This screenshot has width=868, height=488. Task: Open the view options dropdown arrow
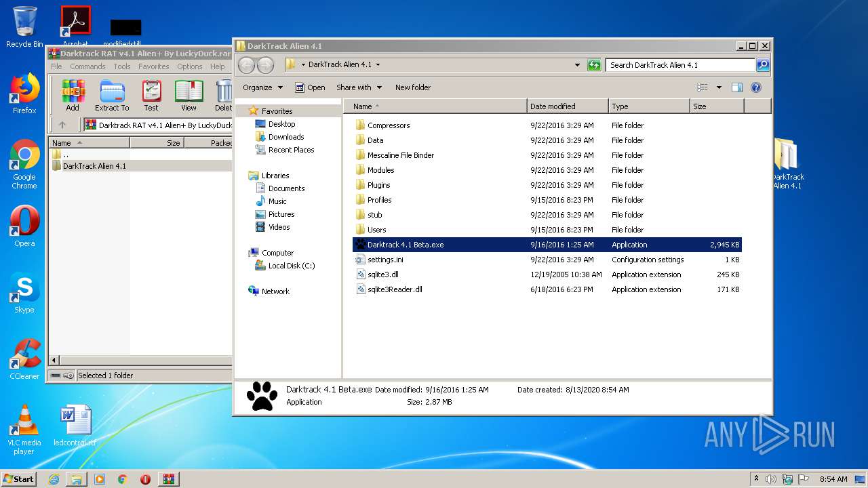click(x=719, y=87)
